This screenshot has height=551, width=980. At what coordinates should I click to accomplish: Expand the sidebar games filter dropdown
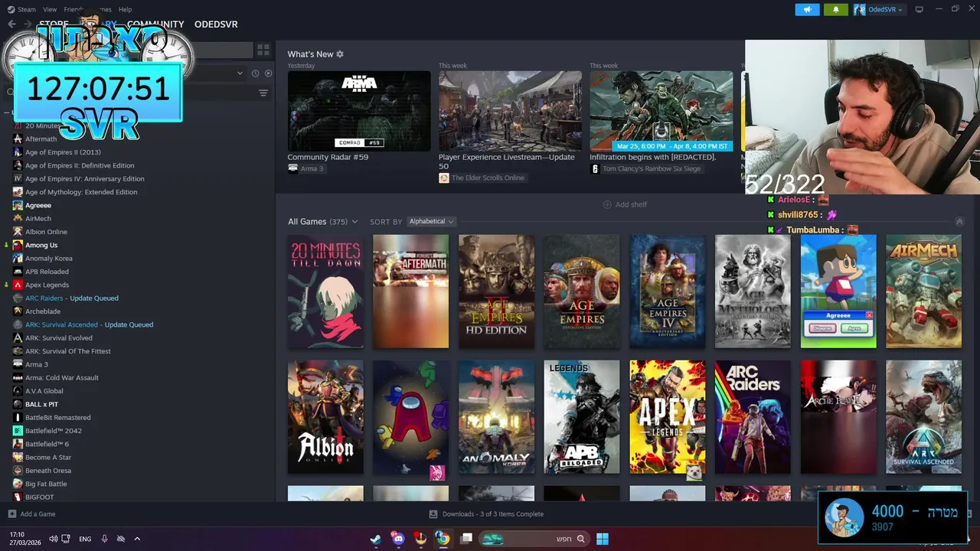240,73
